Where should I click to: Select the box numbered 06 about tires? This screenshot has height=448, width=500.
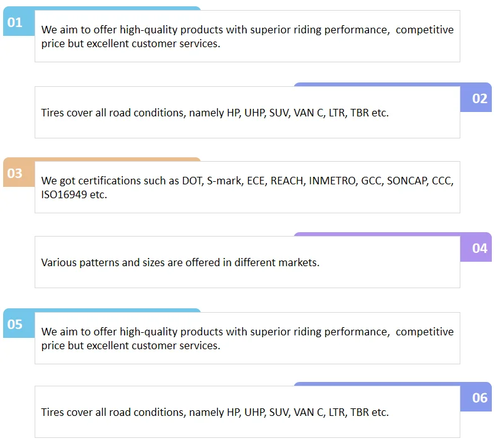click(x=247, y=412)
